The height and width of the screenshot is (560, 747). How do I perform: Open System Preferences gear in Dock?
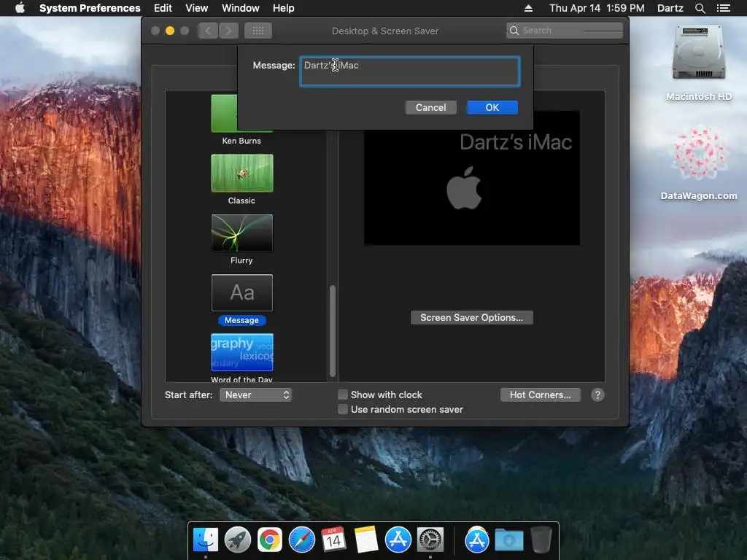coord(430,540)
